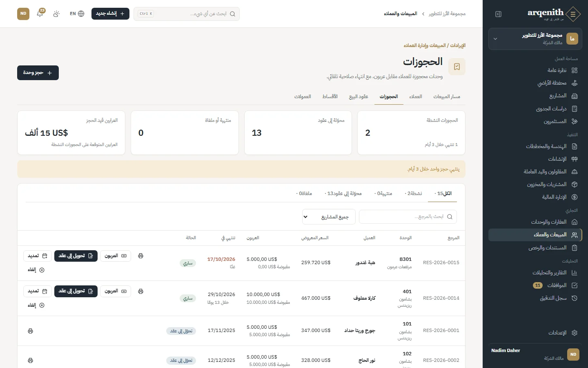Filter reservations by ملغاة
The image size is (588, 368).
[304, 193]
